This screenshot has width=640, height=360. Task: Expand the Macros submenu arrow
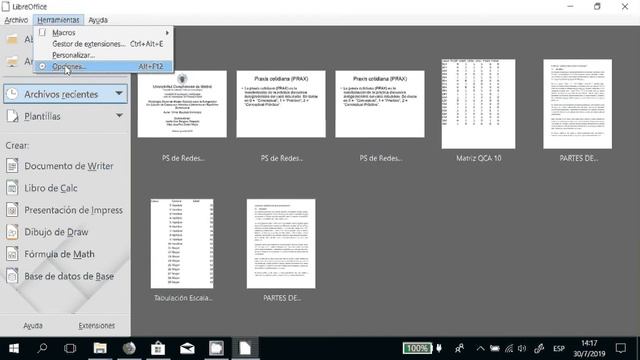[167, 32]
